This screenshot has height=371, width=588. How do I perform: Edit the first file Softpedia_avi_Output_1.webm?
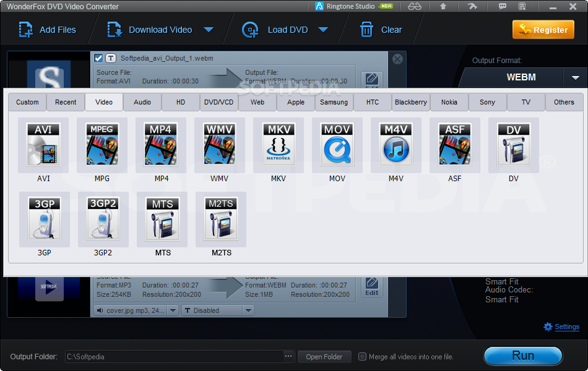[x=371, y=80]
